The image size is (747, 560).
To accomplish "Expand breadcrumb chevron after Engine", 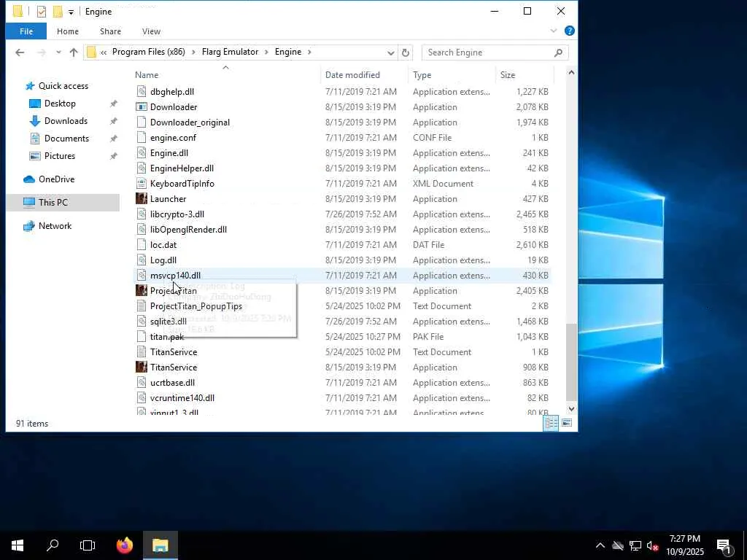I will [x=309, y=52].
